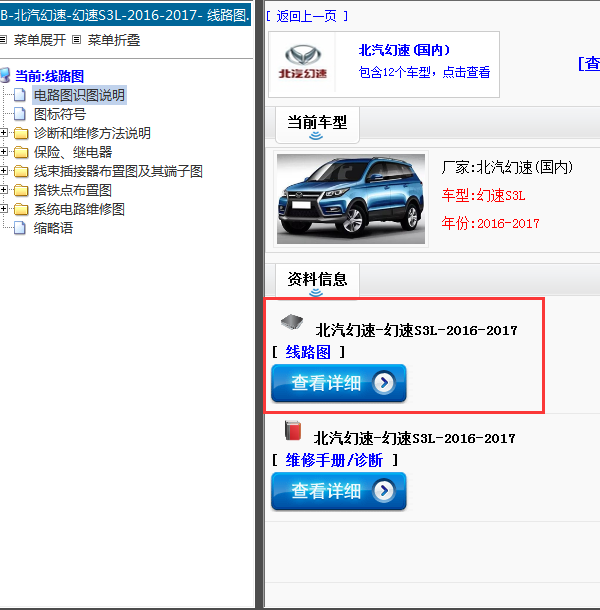Viewport: 600px width, 610px height.
Task: Click the blue 幻速S3L car thumbnail
Action: click(x=351, y=199)
